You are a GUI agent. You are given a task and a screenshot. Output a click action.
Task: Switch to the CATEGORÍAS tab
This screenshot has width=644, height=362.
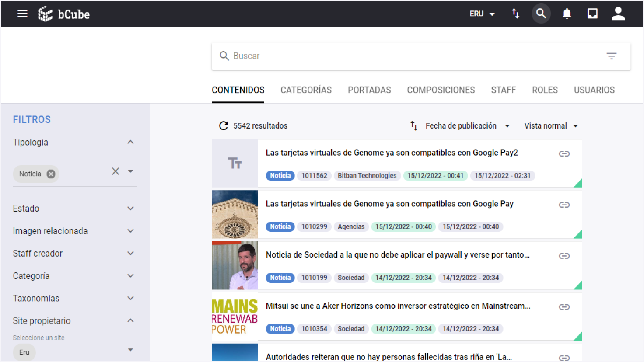point(306,90)
